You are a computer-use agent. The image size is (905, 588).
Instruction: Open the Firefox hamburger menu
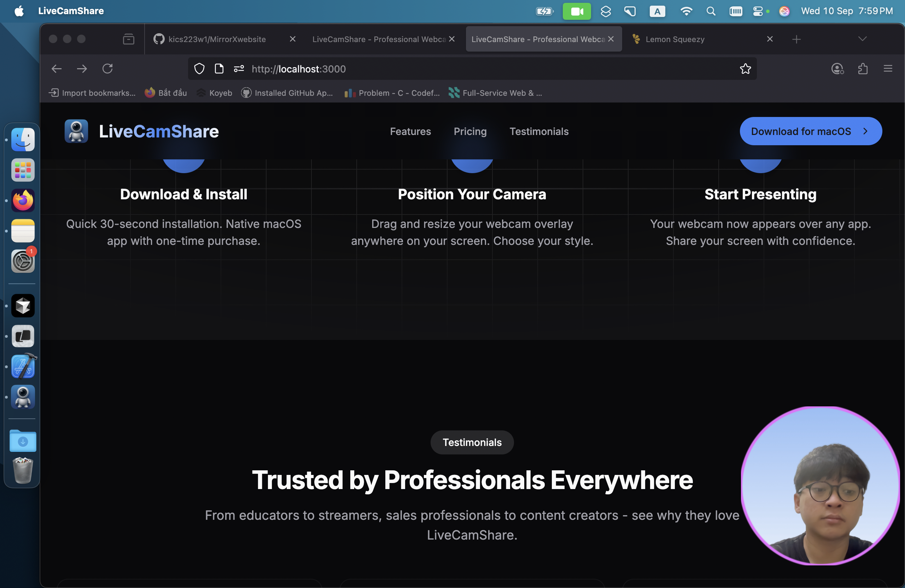888,69
